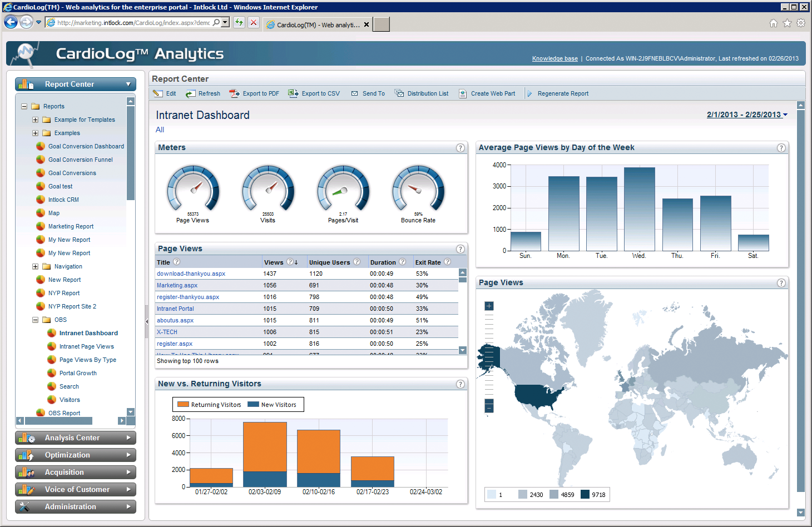Open help for the Meters panel
Screen dimensions: 812x527
coord(460,148)
